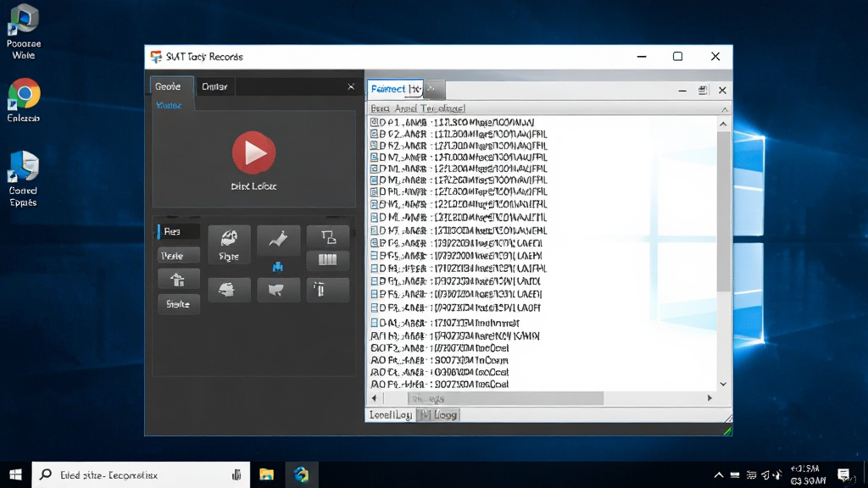868x488 pixels.
Task: Click the vertical scrollbar thumb of log list
Action: point(723,211)
